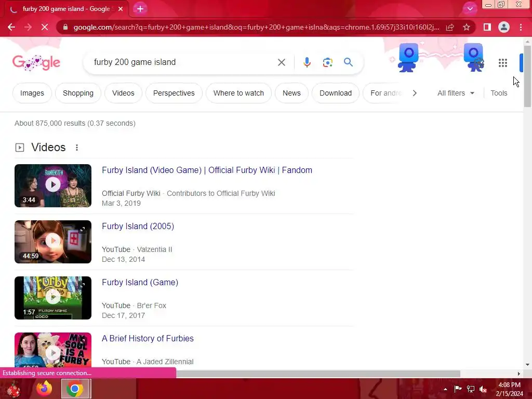The image size is (532, 399).
Task: Bookmark this page with the star icon
Action: (467, 27)
